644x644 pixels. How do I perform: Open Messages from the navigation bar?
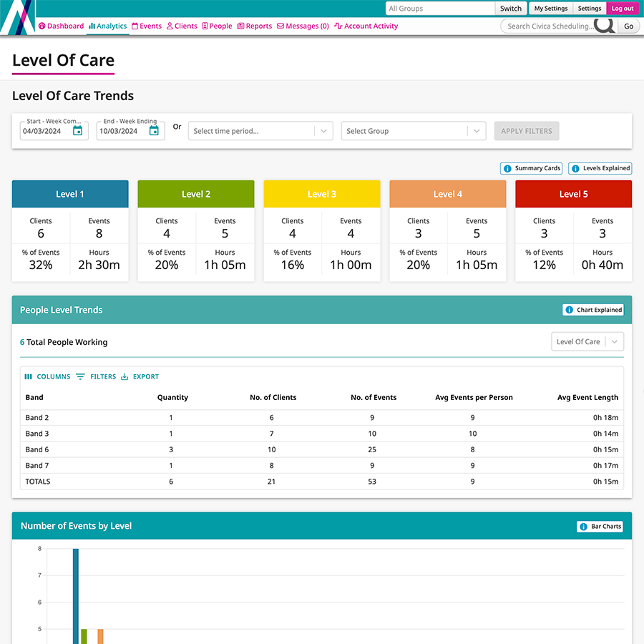point(303,26)
